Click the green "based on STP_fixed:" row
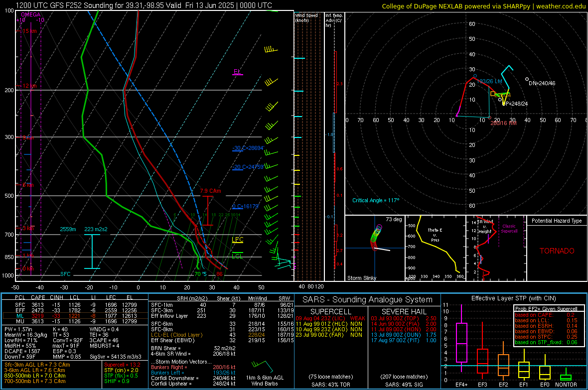This screenshot has height=390, width=588. point(546,342)
